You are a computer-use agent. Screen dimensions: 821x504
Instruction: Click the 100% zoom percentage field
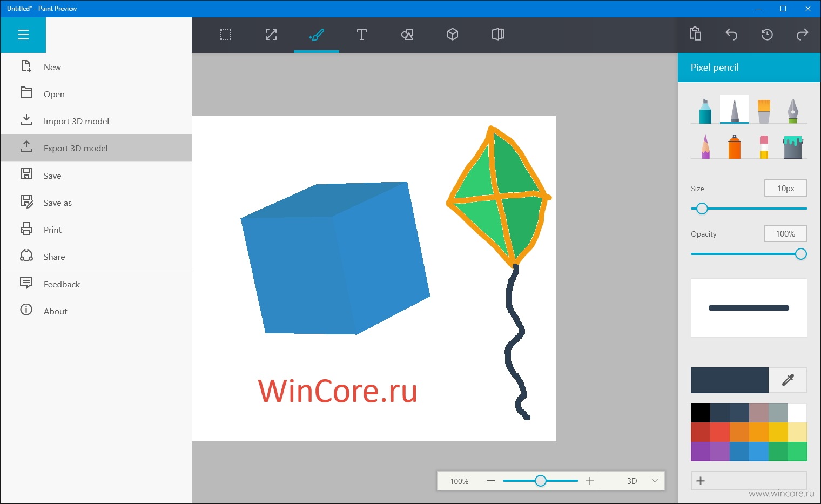pos(459,481)
